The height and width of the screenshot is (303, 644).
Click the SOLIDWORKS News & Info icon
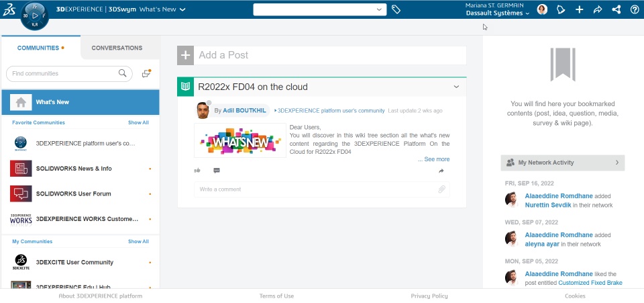coord(21,169)
